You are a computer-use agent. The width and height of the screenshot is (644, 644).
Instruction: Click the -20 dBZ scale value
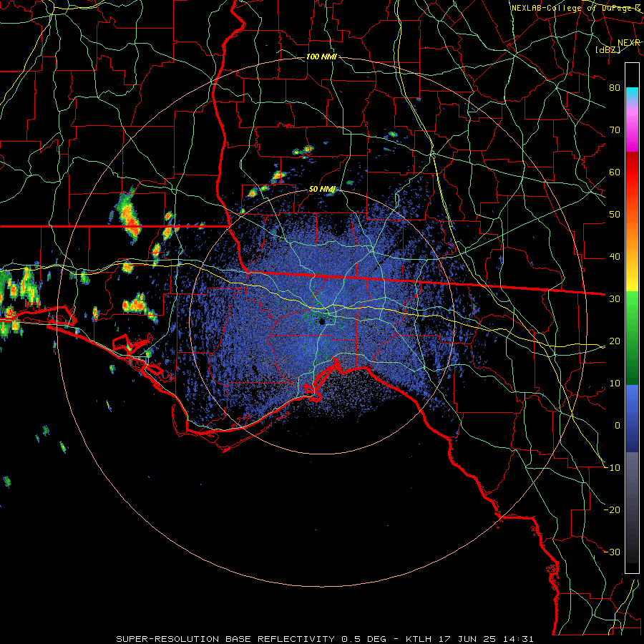(x=612, y=510)
